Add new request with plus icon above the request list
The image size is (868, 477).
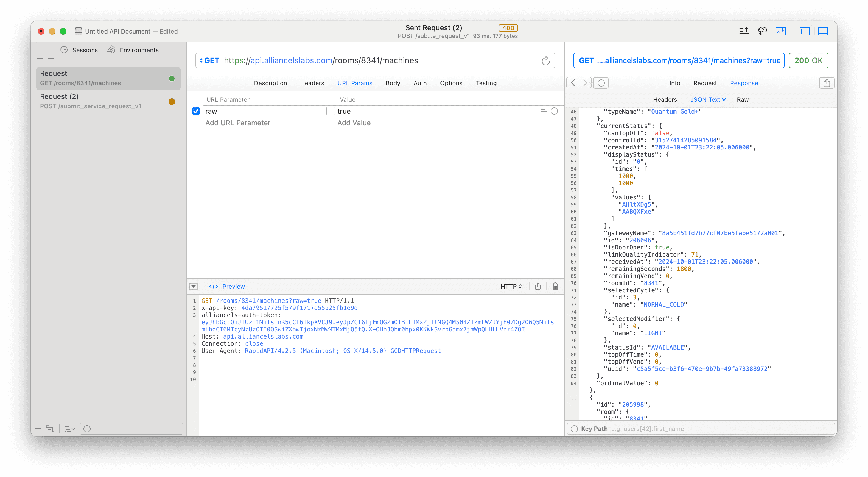tap(40, 58)
